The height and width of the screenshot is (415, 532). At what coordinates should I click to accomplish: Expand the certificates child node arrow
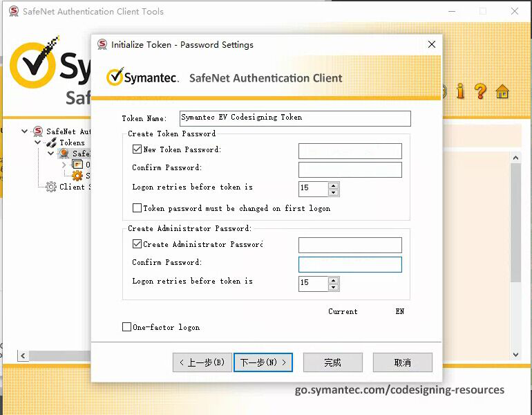click(64, 165)
